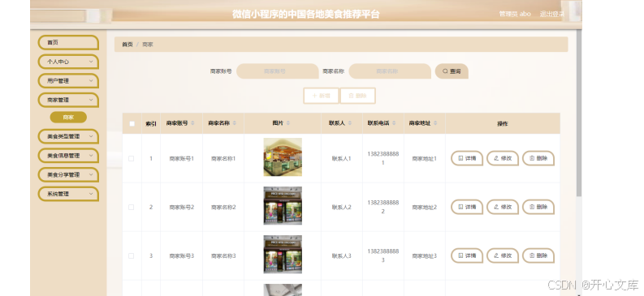
Task: Sort by 图片 column sort icon
Action: [288, 123]
